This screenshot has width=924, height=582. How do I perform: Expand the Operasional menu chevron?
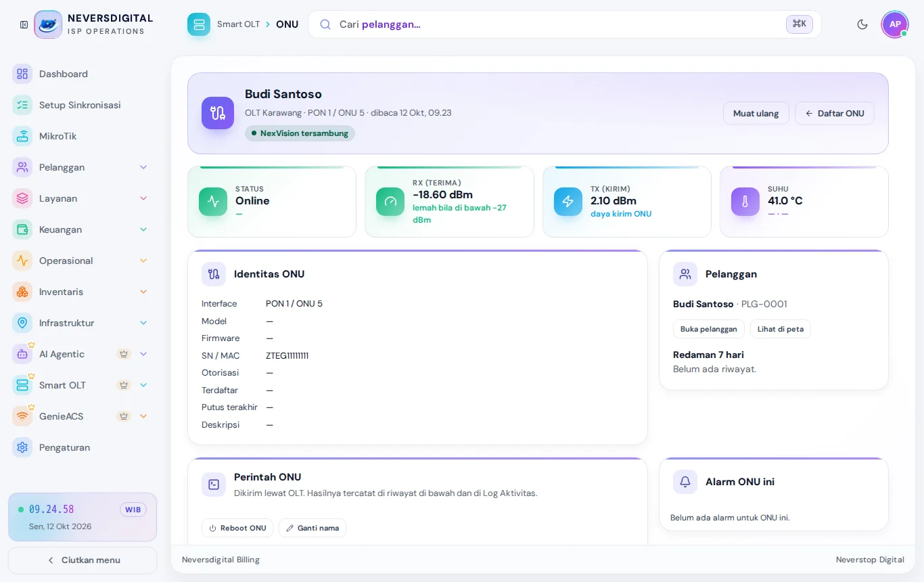tap(143, 261)
